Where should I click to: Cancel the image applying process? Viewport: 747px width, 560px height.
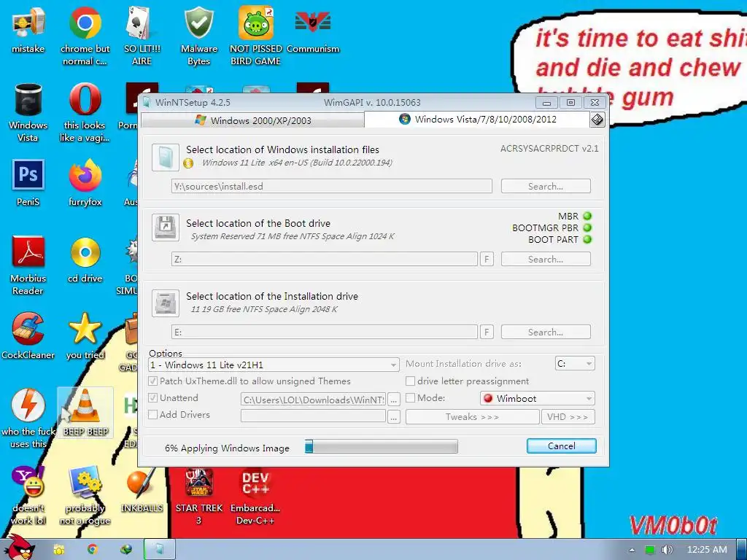[x=562, y=446]
